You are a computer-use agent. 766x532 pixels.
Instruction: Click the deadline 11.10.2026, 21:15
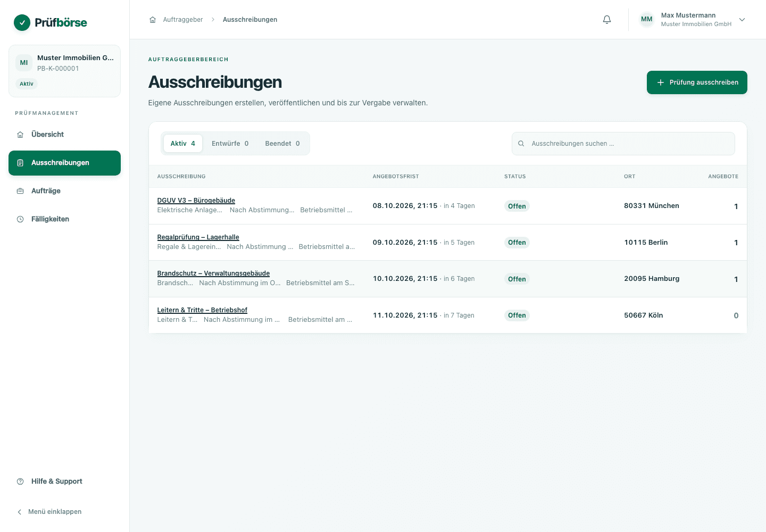405,315
